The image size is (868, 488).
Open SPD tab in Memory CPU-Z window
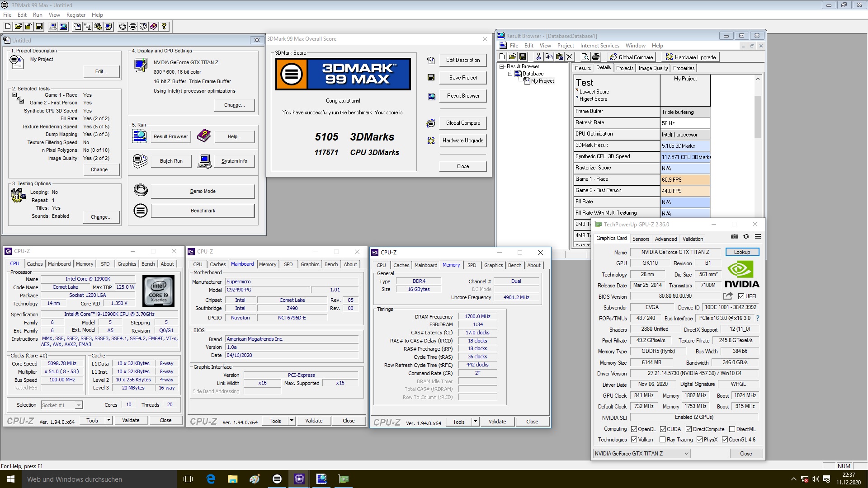click(472, 265)
